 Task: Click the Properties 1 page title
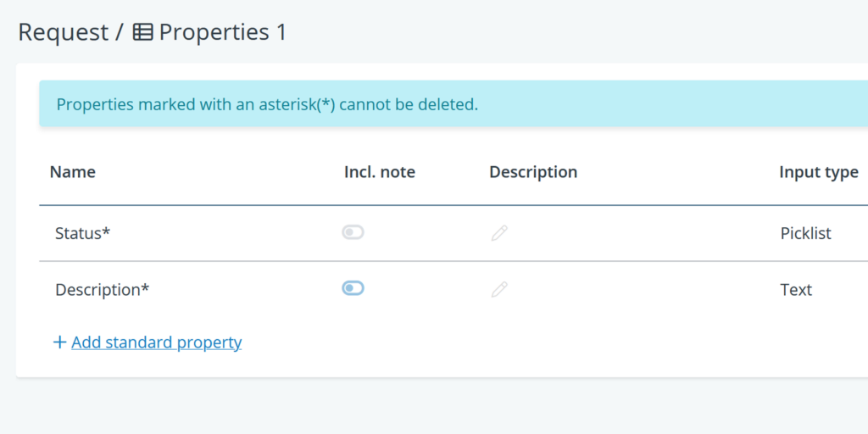223,32
